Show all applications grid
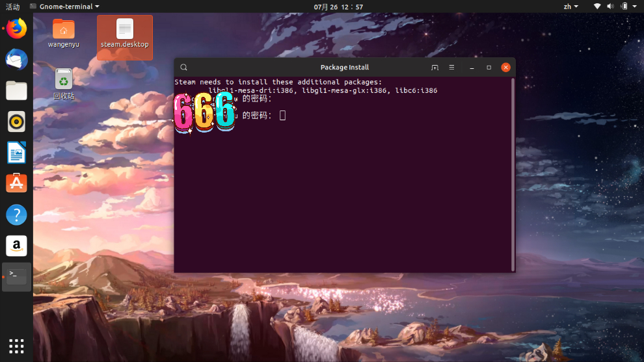Image resolution: width=644 pixels, height=362 pixels. [16, 346]
